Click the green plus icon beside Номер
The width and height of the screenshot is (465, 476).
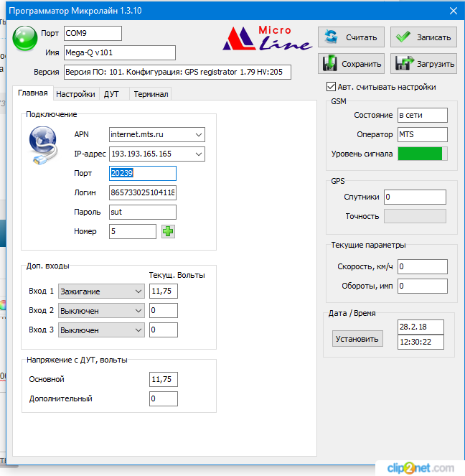[x=168, y=231]
